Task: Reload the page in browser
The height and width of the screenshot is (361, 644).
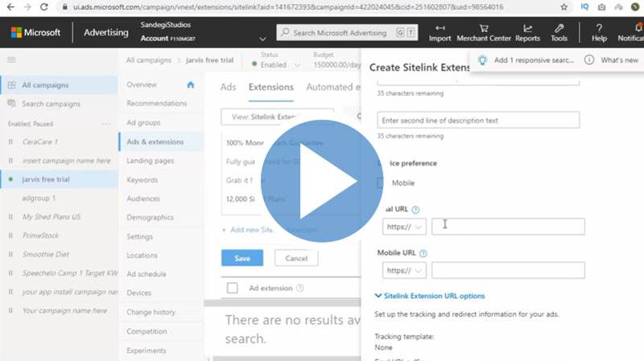Action: click(44, 7)
